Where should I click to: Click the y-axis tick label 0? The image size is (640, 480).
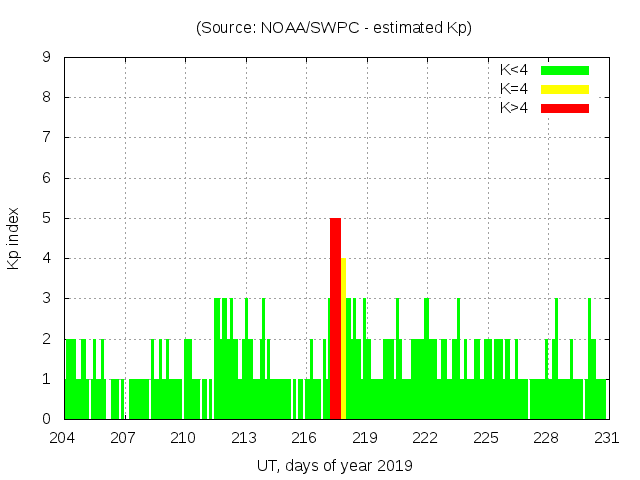point(47,419)
